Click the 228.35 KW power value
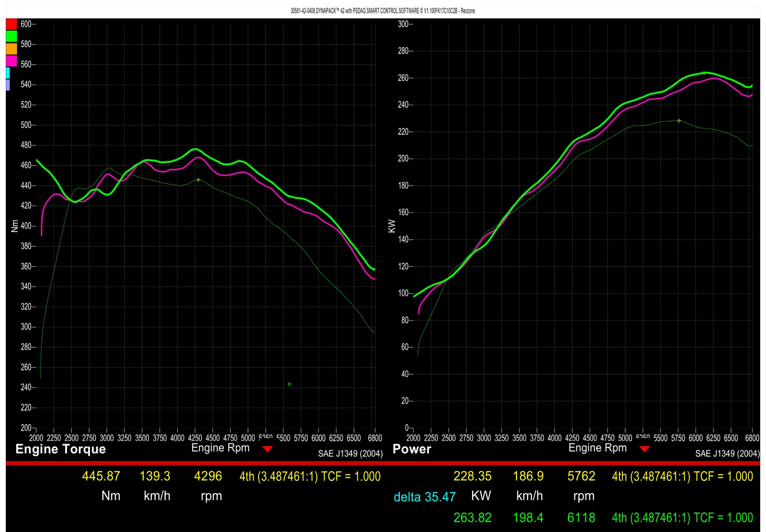This screenshot has width=766, height=532. coord(473,476)
